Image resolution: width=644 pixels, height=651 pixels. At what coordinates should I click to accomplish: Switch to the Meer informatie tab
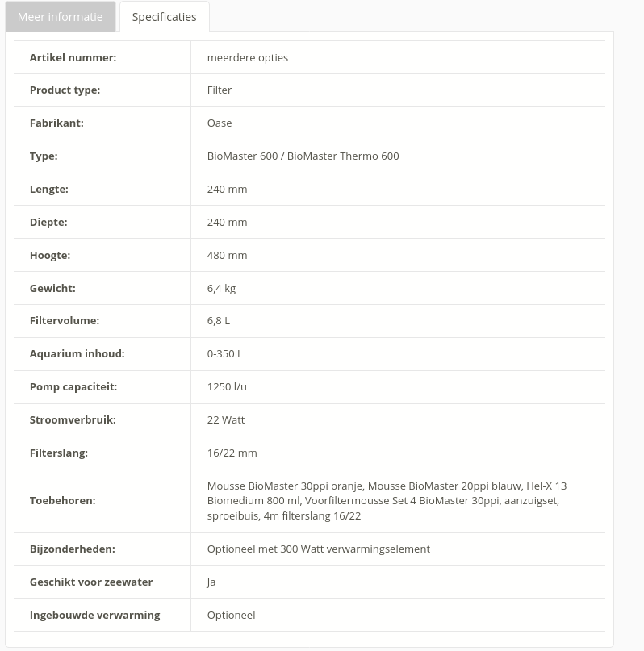pyautogui.click(x=60, y=17)
